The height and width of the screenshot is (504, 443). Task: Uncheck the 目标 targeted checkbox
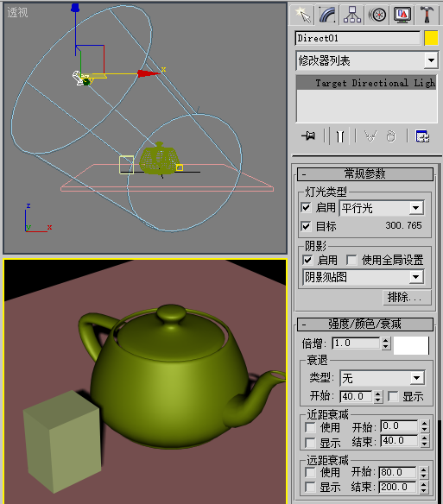(306, 226)
